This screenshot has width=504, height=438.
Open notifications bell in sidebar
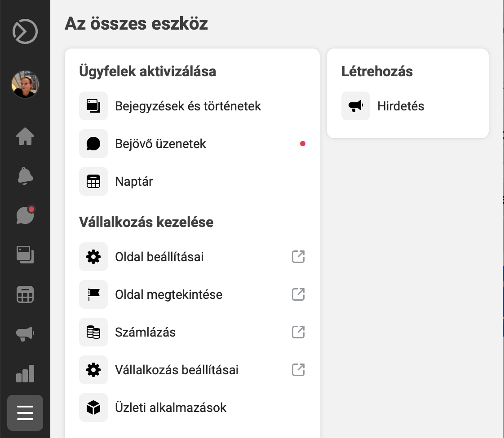tap(25, 176)
